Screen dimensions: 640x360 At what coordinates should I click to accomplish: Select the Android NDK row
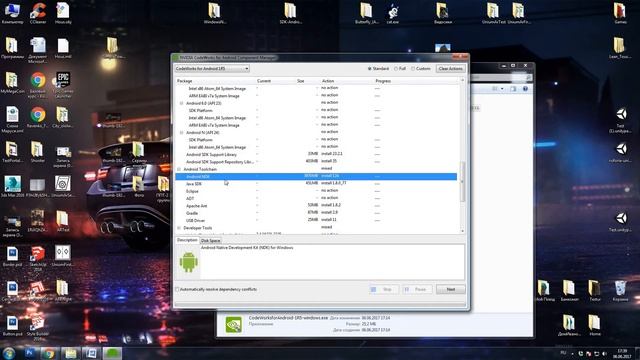[x=316, y=176]
